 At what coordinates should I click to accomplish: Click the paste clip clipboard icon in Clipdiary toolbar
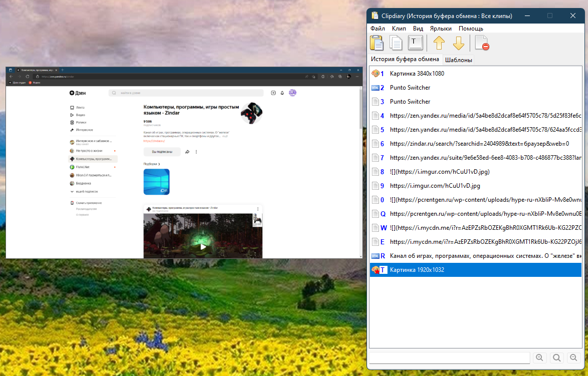point(377,43)
